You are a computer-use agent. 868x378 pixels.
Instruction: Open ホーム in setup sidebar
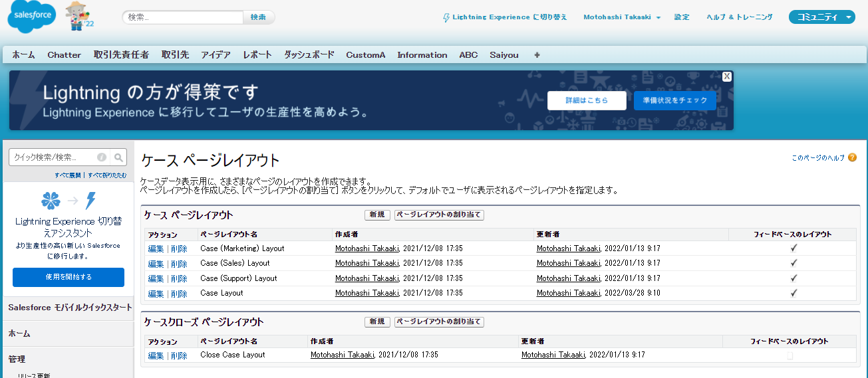pyautogui.click(x=19, y=333)
